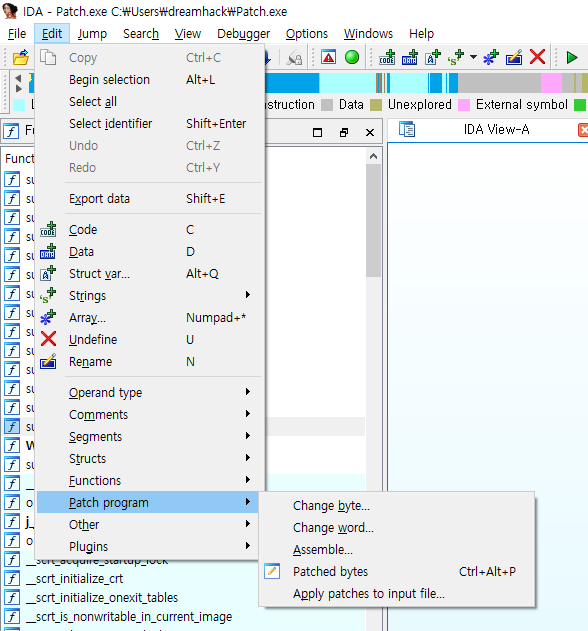Choose Select all from Edit menu
The width and height of the screenshot is (588, 631).
pyautogui.click(x=150, y=101)
